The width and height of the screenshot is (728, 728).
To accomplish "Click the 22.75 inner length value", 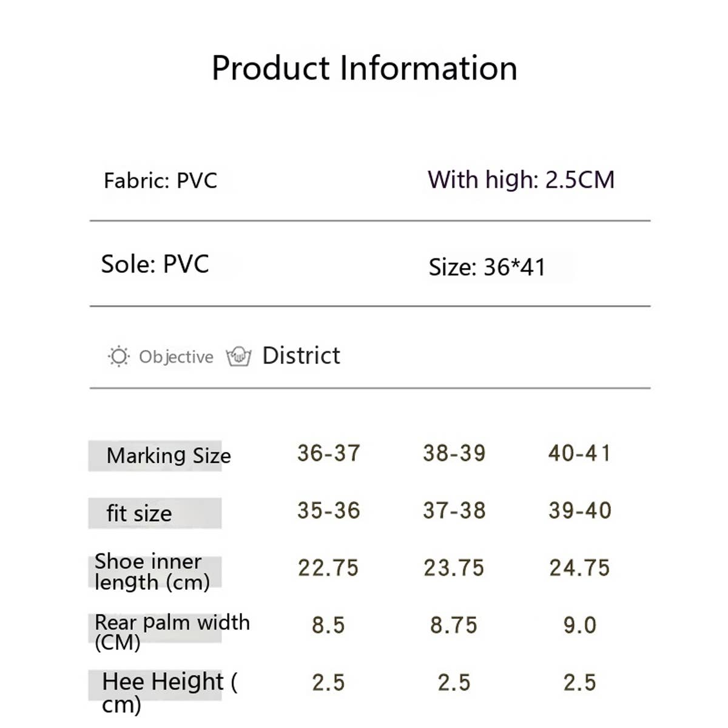I will (328, 568).
